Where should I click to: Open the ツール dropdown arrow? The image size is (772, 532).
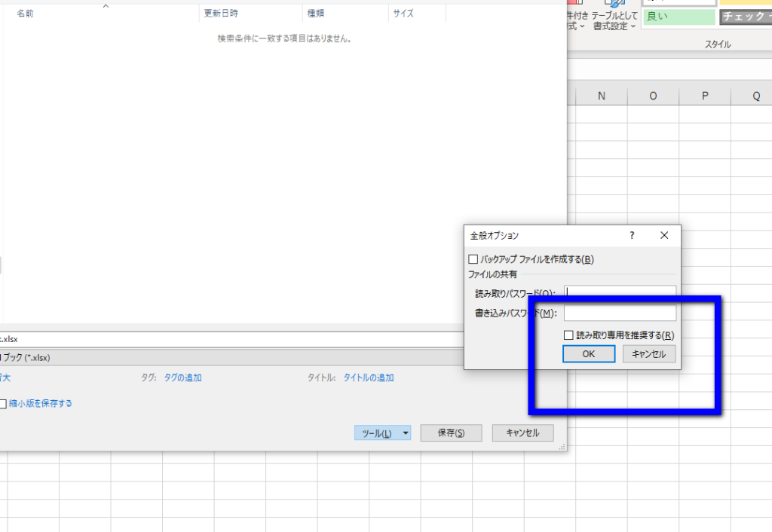click(405, 433)
